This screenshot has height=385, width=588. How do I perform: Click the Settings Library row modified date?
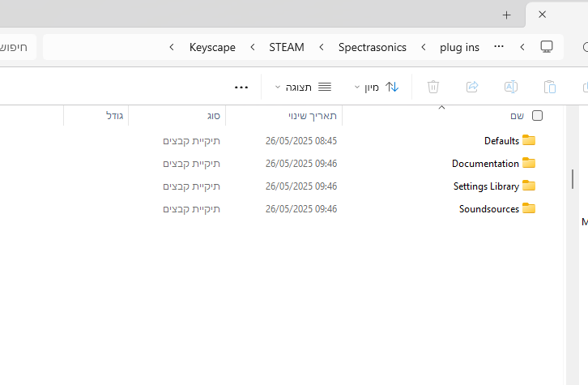(301, 186)
